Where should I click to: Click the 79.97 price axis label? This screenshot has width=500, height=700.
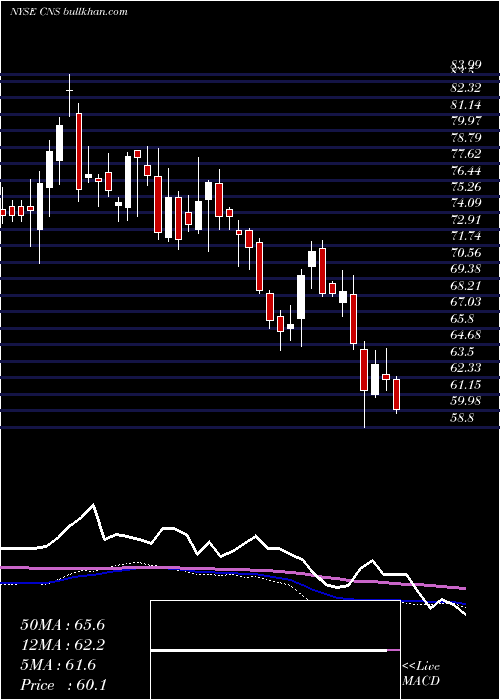(466, 121)
